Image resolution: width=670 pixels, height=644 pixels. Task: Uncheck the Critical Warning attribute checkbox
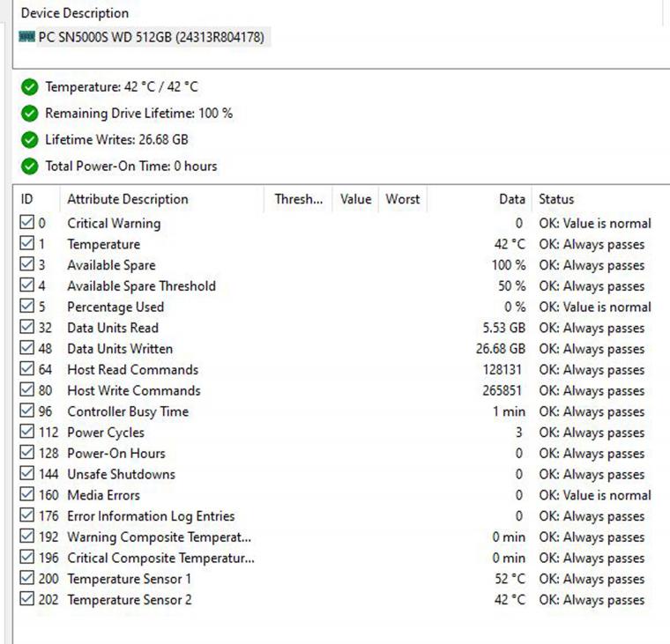(26, 224)
